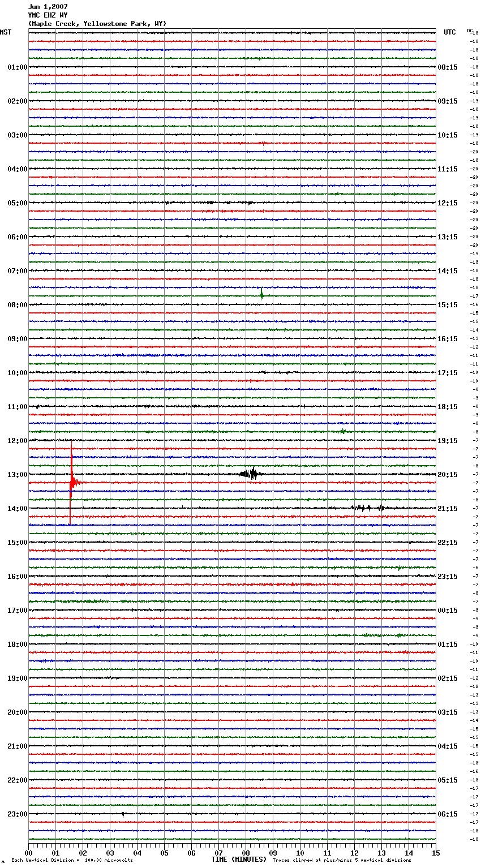The height and width of the screenshot is (868, 481).
Task: Select the 01:00 MST time label
Action: tap(17, 67)
